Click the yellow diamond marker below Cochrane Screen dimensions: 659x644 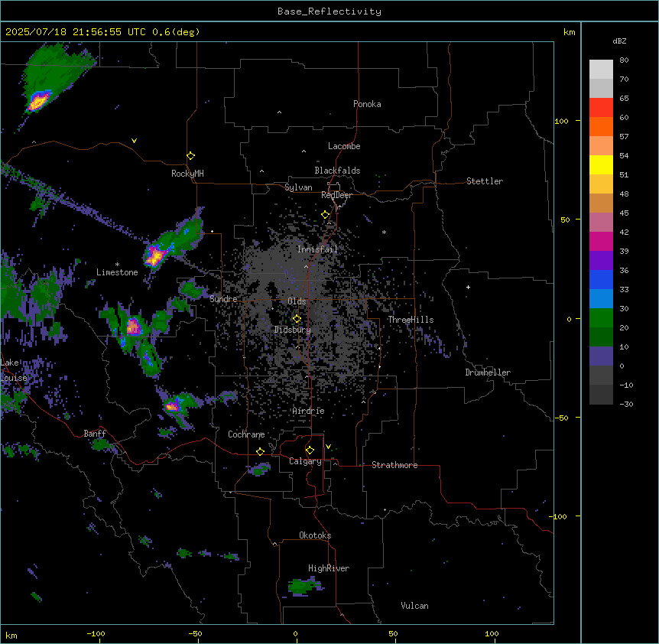pyautogui.click(x=260, y=451)
